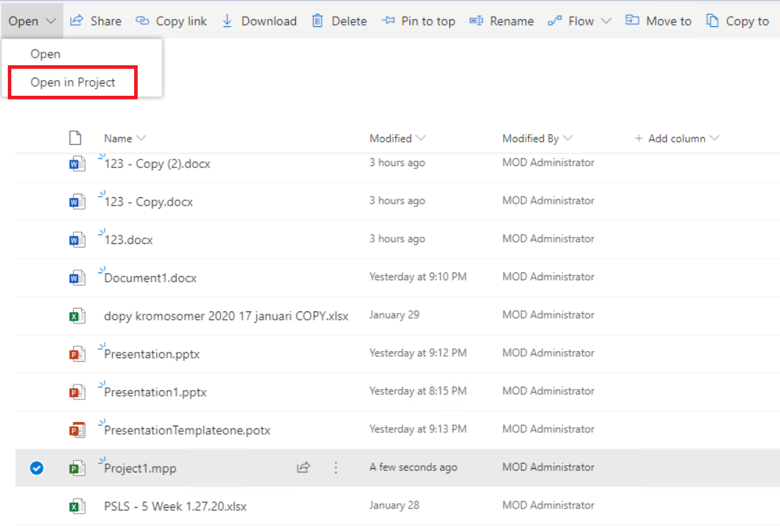Click the file type column header icon
This screenshot has height=532, width=780.
click(x=75, y=138)
